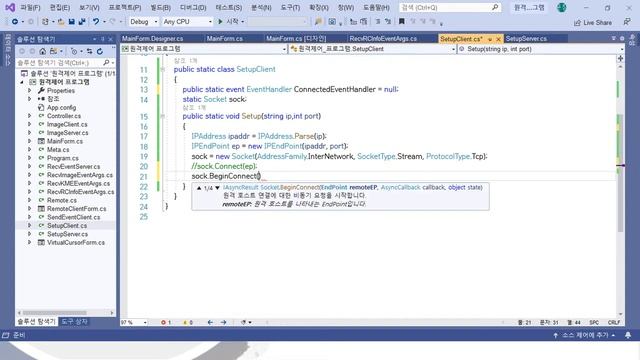
Task: Switch to the MainForm.Designer.cs tab
Action: 153,39
